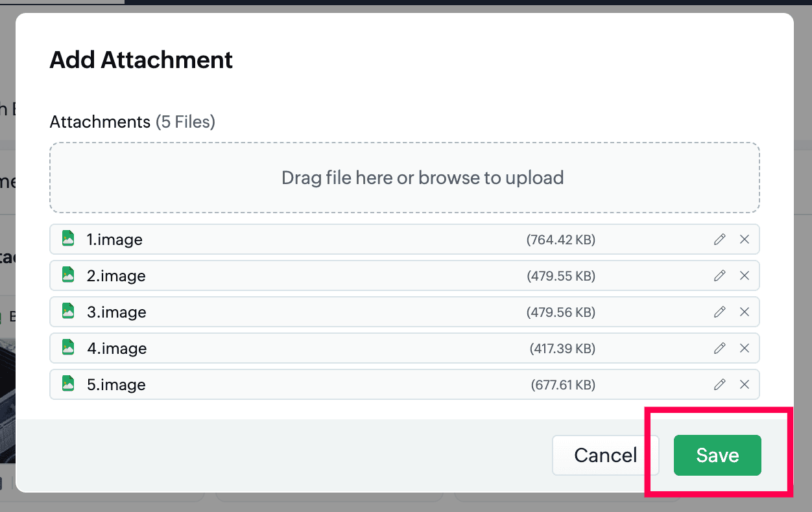Click the 764.42 KB size of 1.image
The width and height of the screenshot is (812, 512).
click(x=560, y=240)
